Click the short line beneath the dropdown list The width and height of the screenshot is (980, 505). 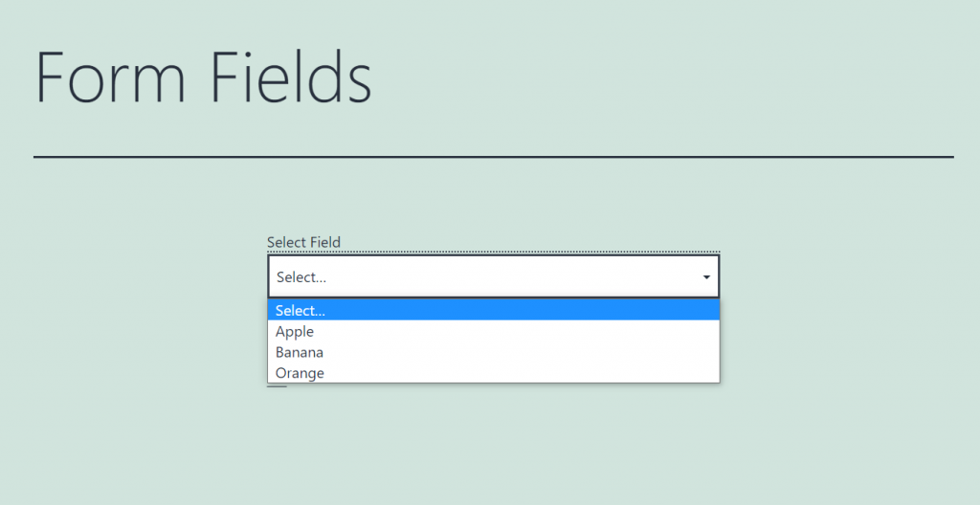pos(277,386)
